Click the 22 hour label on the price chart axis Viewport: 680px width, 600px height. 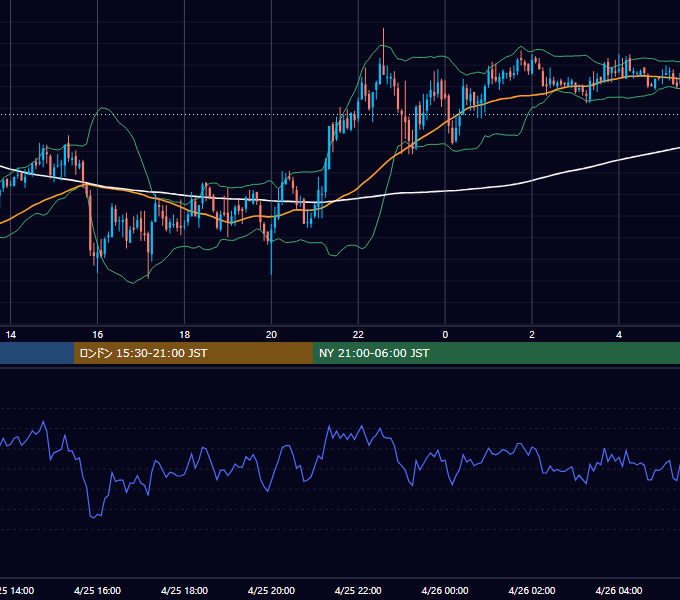(x=358, y=335)
